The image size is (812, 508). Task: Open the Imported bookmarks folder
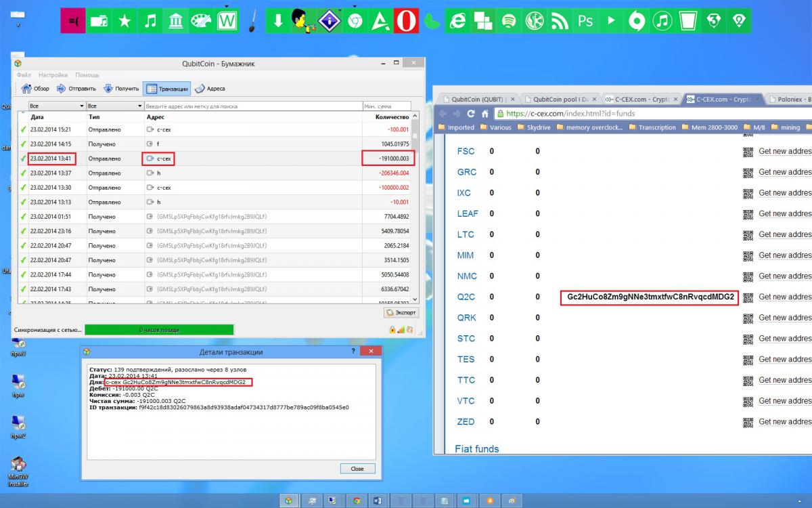tap(457, 127)
